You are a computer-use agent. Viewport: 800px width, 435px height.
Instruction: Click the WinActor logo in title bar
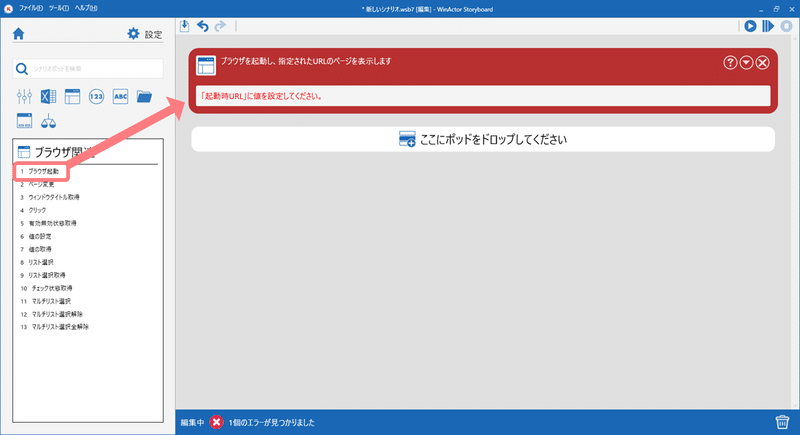tap(8, 9)
